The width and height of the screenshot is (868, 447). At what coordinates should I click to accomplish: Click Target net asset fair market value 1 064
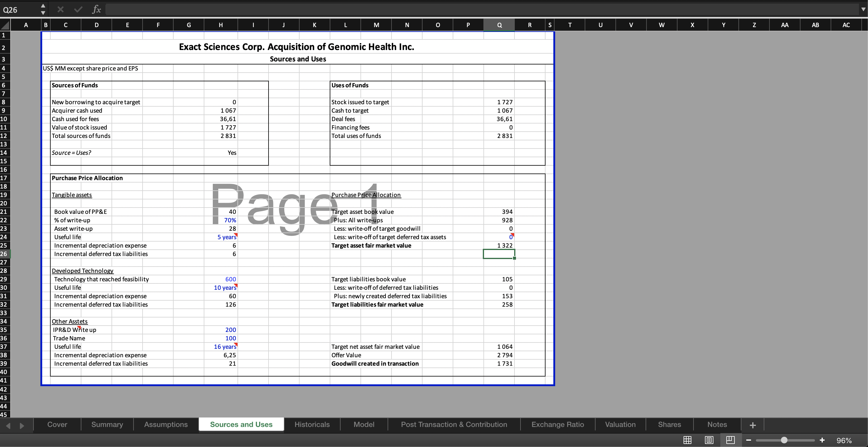[499, 347]
